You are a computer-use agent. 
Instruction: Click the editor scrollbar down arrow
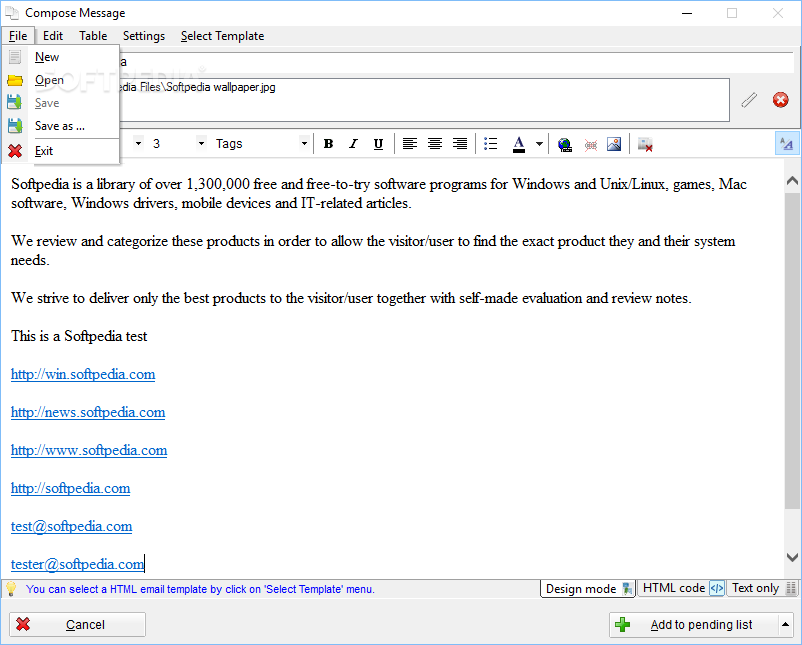[x=792, y=557]
